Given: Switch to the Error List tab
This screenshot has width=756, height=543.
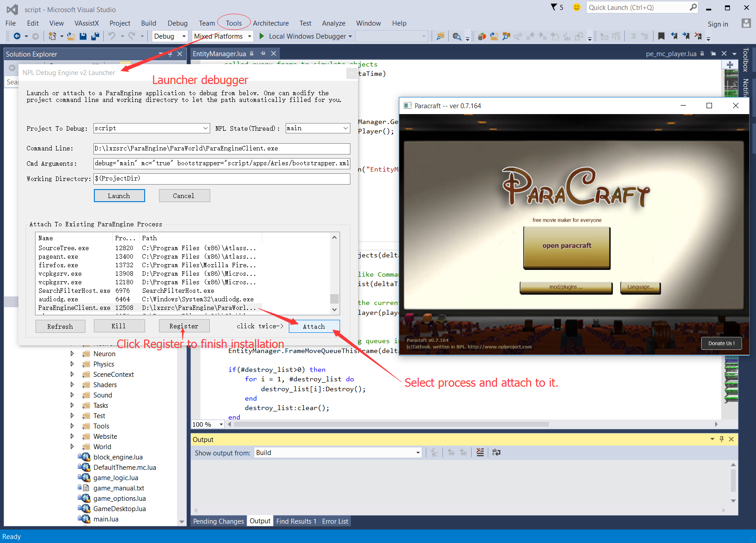Looking at the screenshot, I should 335,521.
